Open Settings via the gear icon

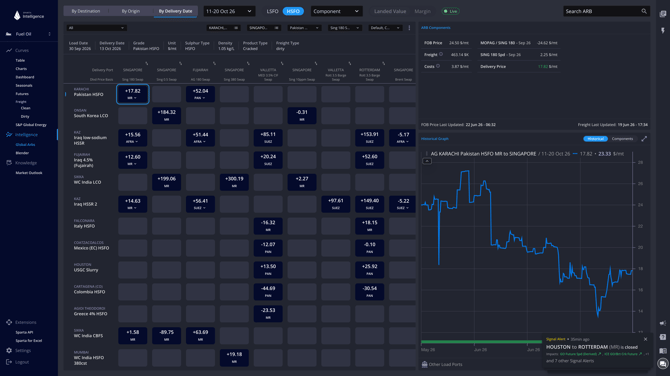pos(9,350)
